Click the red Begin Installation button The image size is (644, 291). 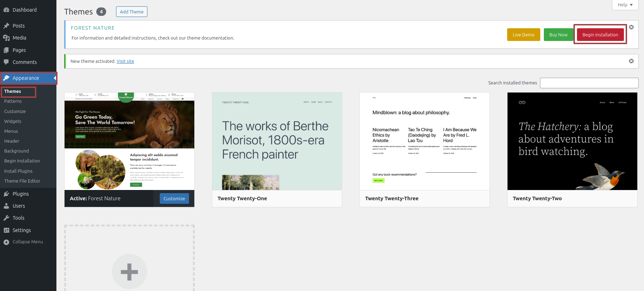click(x=600, y=35)
